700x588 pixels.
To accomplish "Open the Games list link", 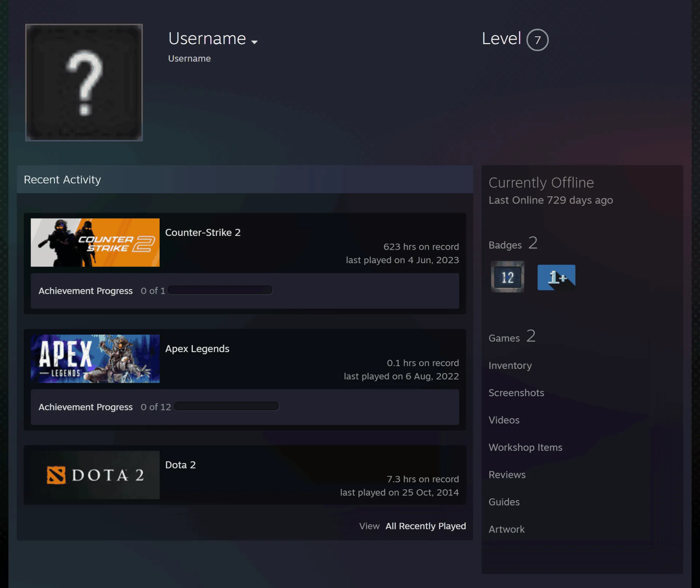I will (504, 338).
